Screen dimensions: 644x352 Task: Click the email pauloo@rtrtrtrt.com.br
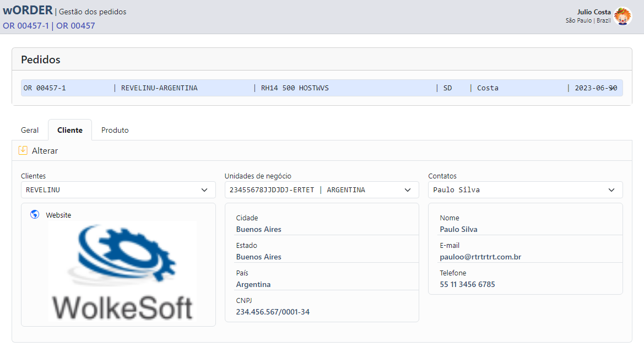[480, 257]
